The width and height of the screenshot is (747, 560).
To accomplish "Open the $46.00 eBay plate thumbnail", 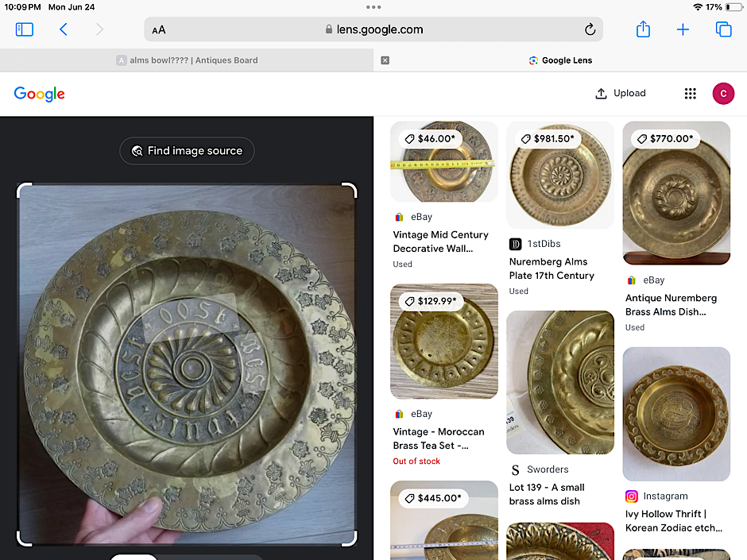I will click(x=443, y=162).
